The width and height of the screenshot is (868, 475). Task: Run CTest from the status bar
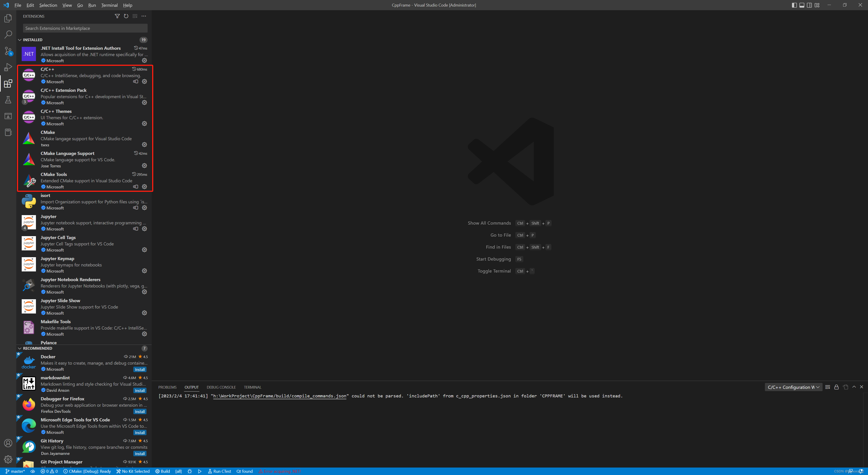[x=220, y=471]
